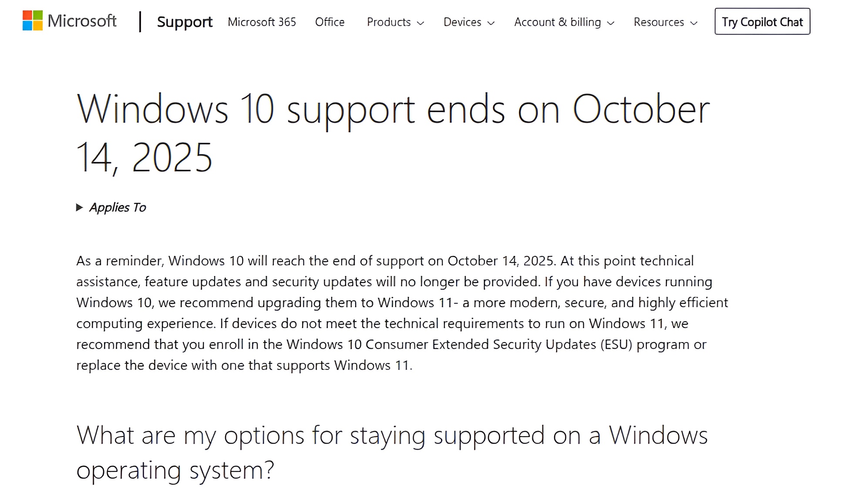861x504 pixels.
Task: Click 'Extended Security Updates (ESU)' text in paragraph
Action: click(532, 344)
